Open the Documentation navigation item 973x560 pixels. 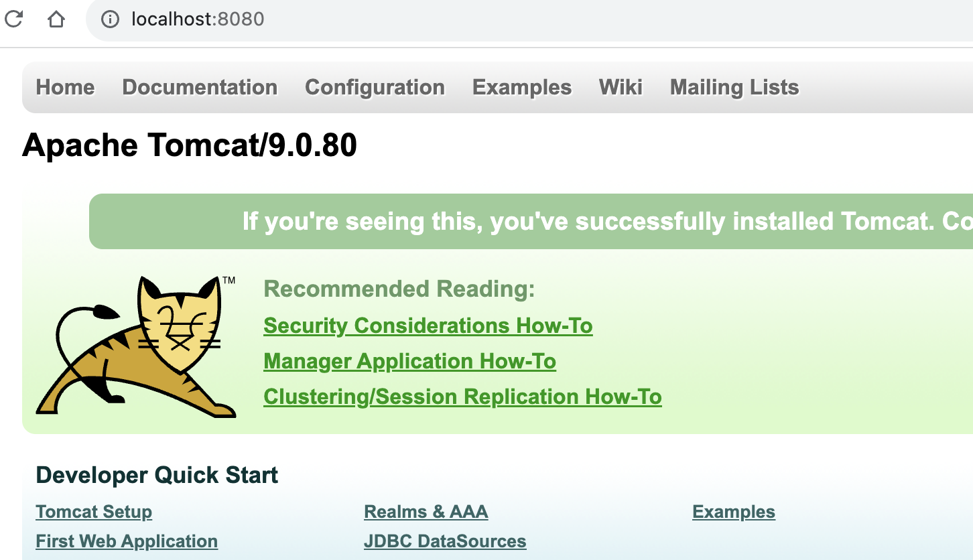200,87
